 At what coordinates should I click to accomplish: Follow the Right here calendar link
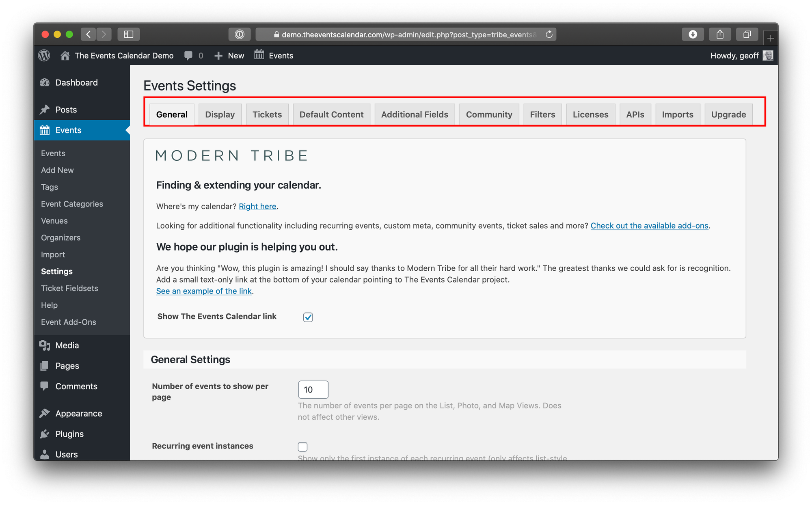click(257, 206)
